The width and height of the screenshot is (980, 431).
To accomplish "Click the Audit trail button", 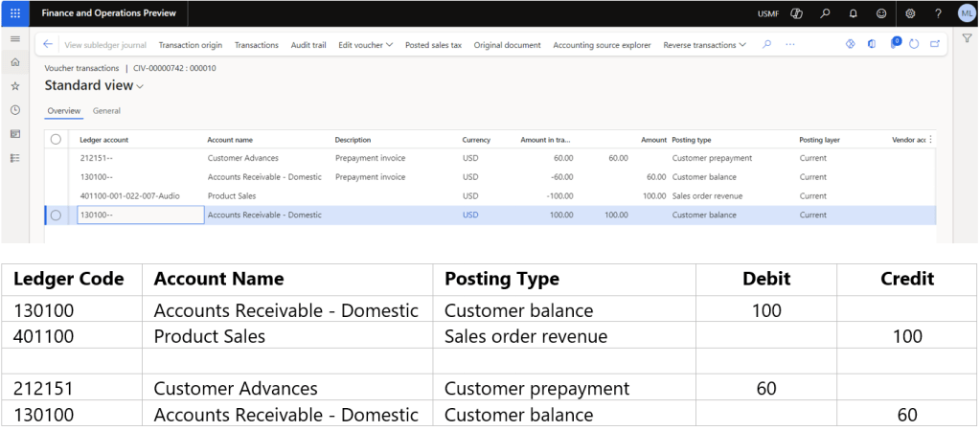I will pos(308,45).
